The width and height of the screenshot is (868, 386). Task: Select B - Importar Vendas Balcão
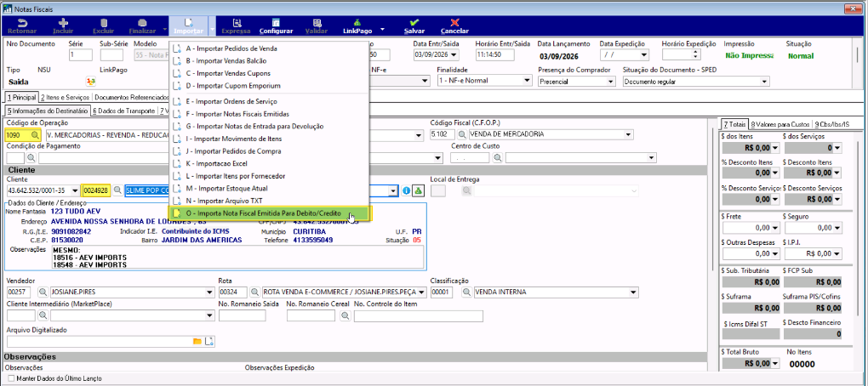point(225,61)
